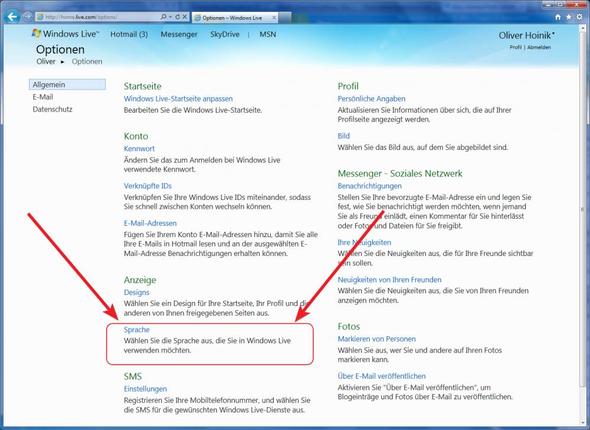Open the Benachrichtigungen link
The height and width of the screenshot is (430, 590).
(x=370, y=186)
